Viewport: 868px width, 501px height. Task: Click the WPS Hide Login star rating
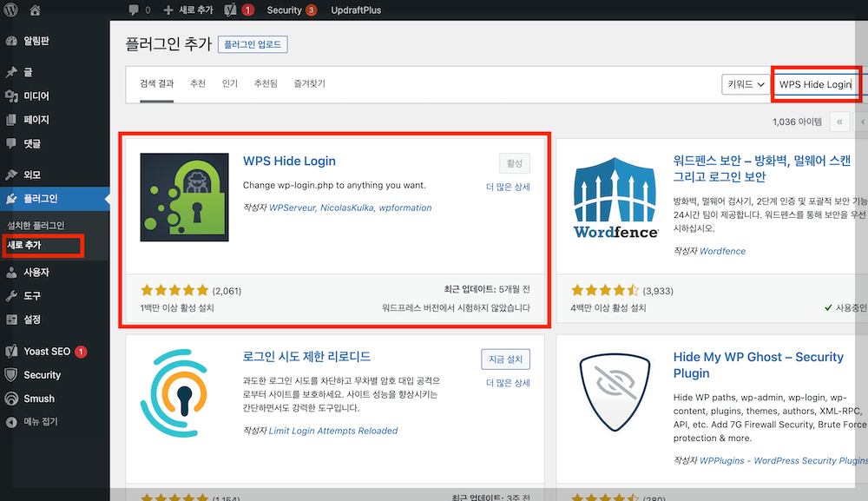pos(174,292)
